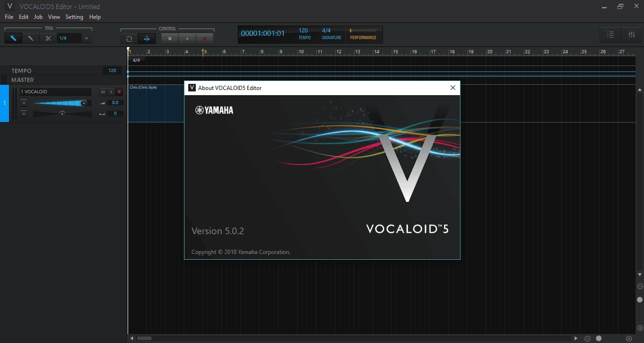The width and height of the screenshot is (644, 343).
Task: Adjust the horizontal zoom slider handle
Action: [599, 338]
